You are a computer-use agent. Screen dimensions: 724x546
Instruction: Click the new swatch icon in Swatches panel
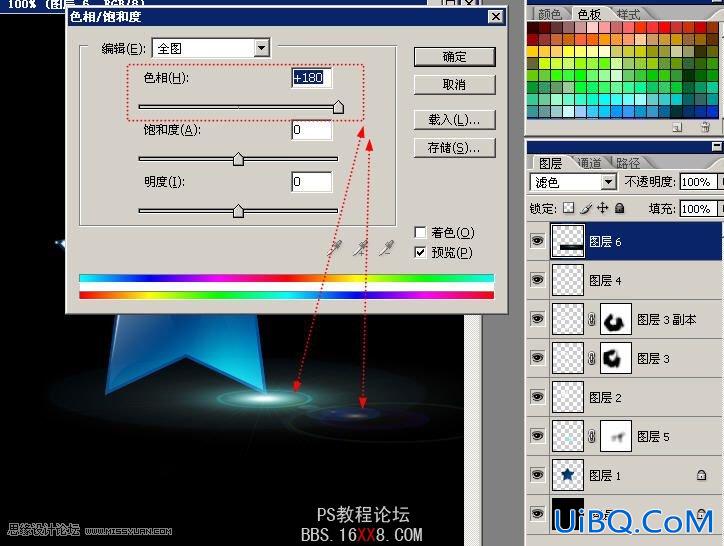[677, 127]
